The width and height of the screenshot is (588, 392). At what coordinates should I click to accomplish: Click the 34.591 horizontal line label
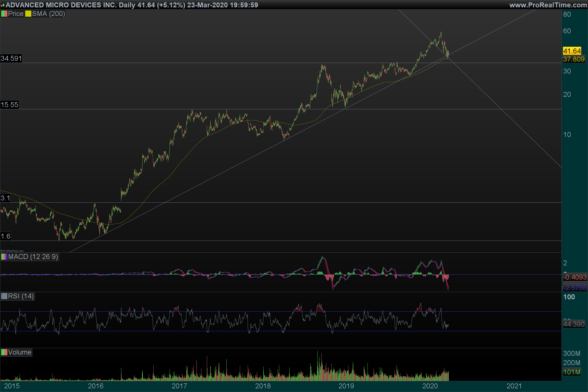(11, 59)
